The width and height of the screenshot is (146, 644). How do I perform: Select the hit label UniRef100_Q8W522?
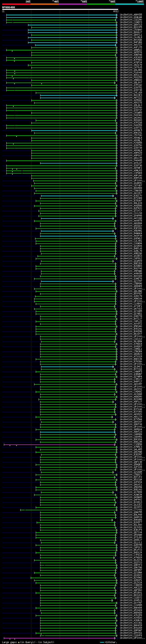point(131,50)
